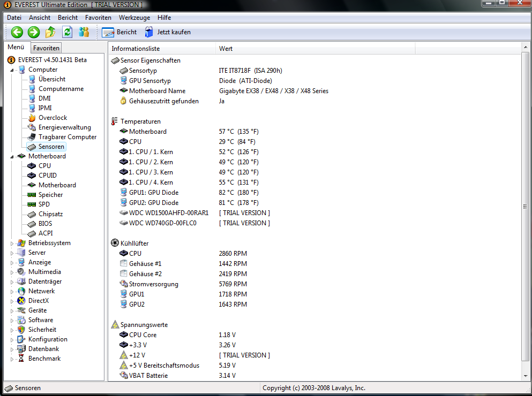Click the Informationsliste column header

[161, 49]
